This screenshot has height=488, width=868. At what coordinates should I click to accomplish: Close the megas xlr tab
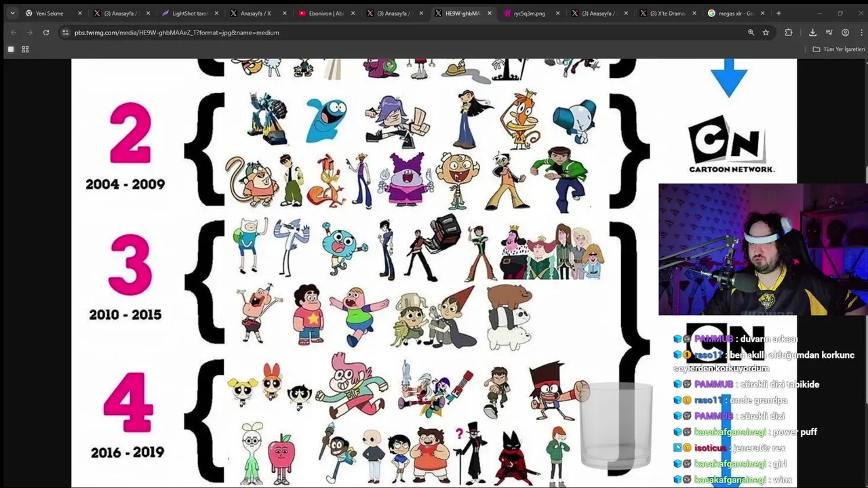[762, 14]
